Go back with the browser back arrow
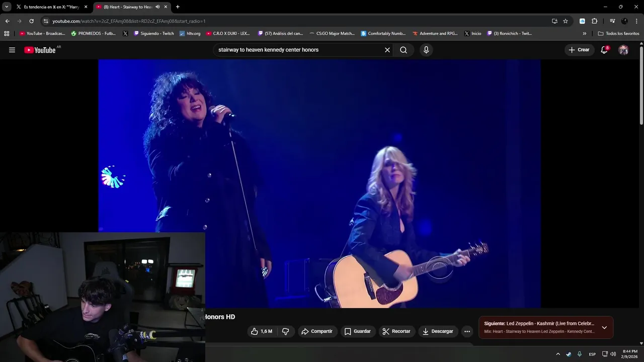Screen dimensions: 644x362 7,21
